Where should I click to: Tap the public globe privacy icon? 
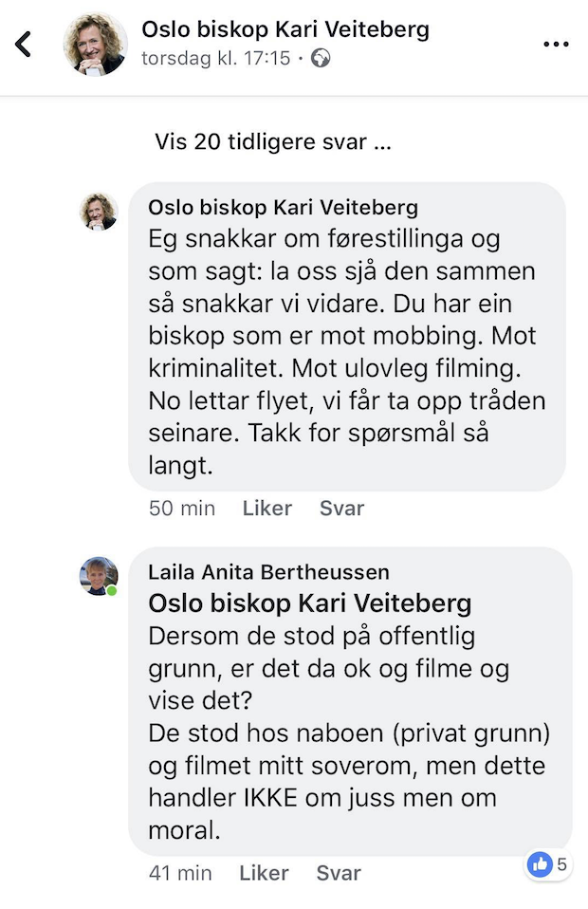[321, 59]
